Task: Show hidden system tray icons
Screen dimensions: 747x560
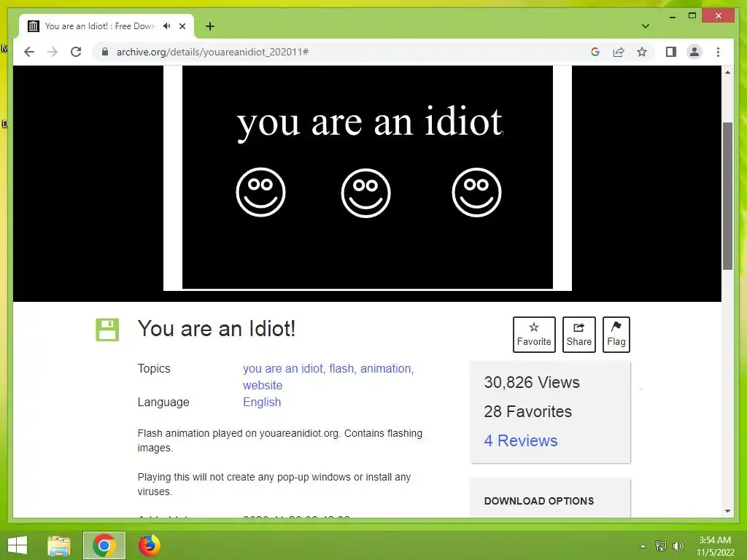Action: pyautogui.click(x=643, y=546)
